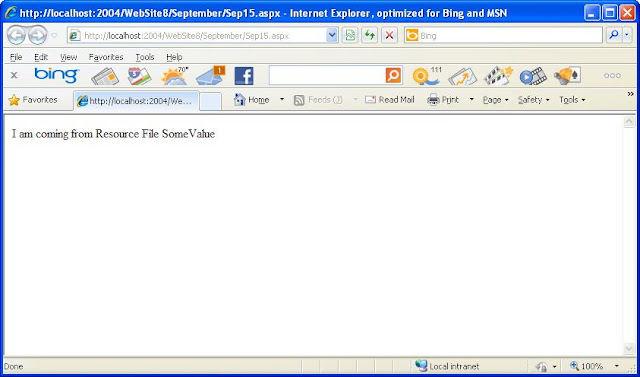Viewport: 640px width, 377px height.
Task: Click the Stop loading red X icon
Action: click(389, 35)
